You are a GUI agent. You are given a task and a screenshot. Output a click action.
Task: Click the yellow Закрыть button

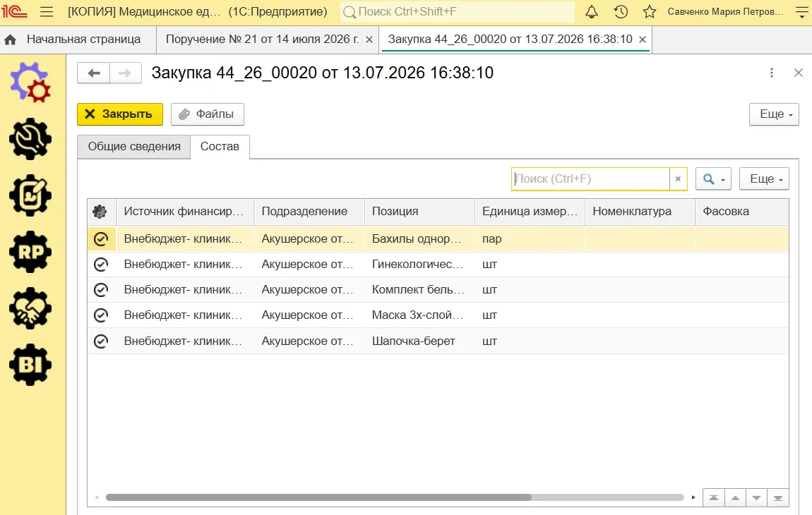pyautogui.click(x=120, y=114)
